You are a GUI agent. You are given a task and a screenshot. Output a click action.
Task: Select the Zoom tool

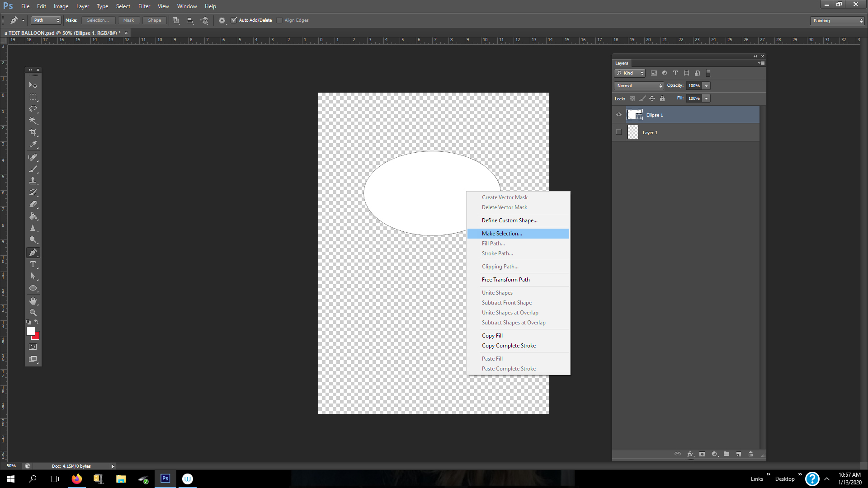33,312
